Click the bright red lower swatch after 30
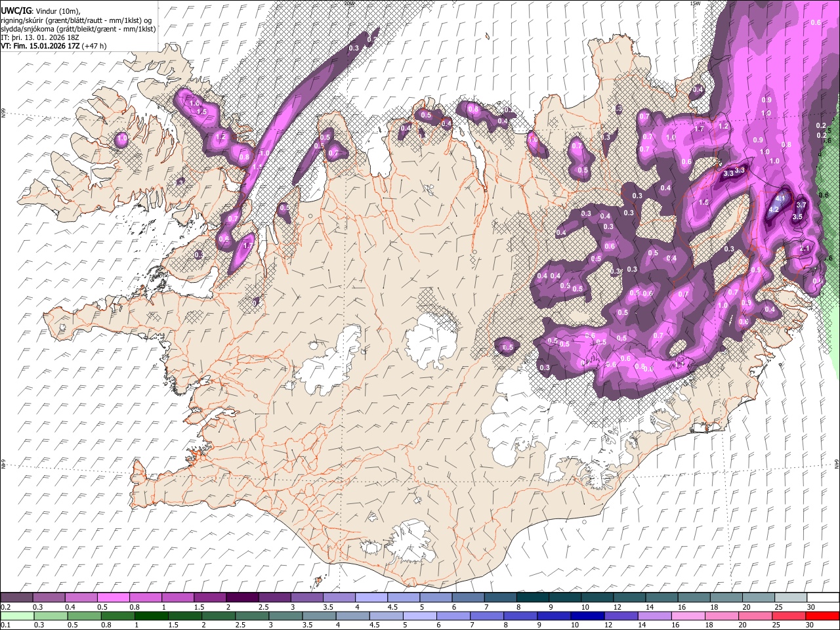This screenshot has width=840, height=630. 822,616
